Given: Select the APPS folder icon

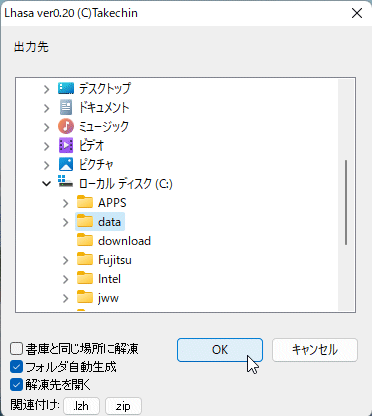Looking at the screenshot, I should 85,202.
